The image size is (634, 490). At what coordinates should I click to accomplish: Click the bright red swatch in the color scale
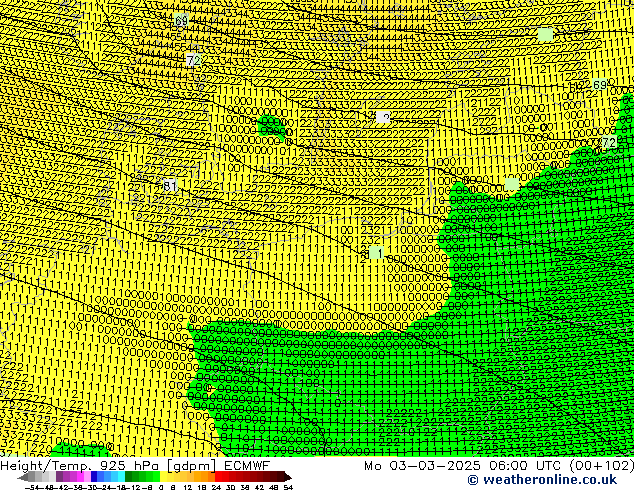[x=218, y=477]
